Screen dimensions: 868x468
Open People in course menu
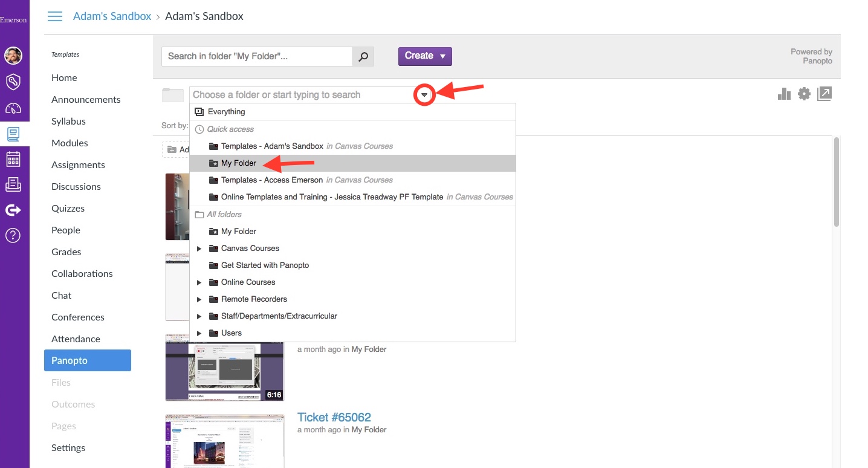click(x=66, y=230)
